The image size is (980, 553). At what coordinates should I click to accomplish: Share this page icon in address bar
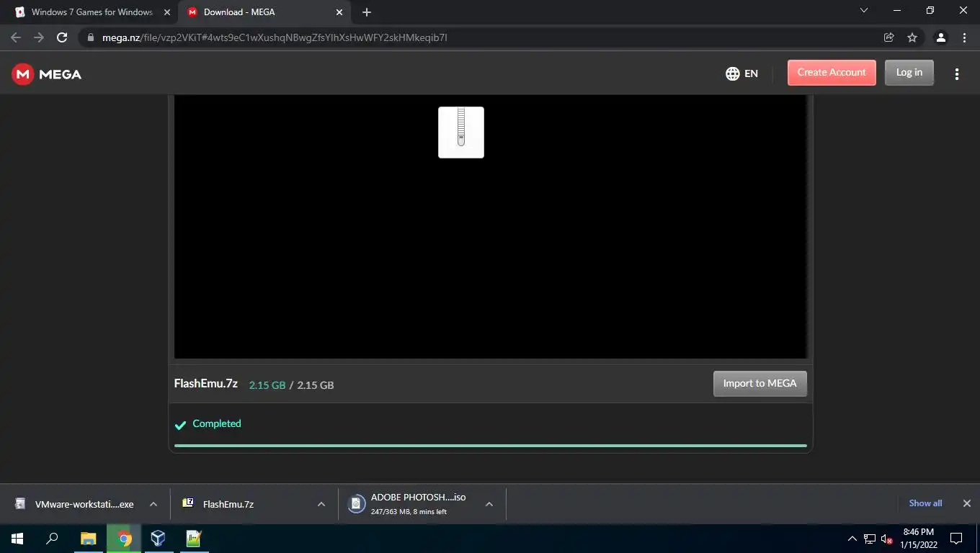click(x=889, y=37)
